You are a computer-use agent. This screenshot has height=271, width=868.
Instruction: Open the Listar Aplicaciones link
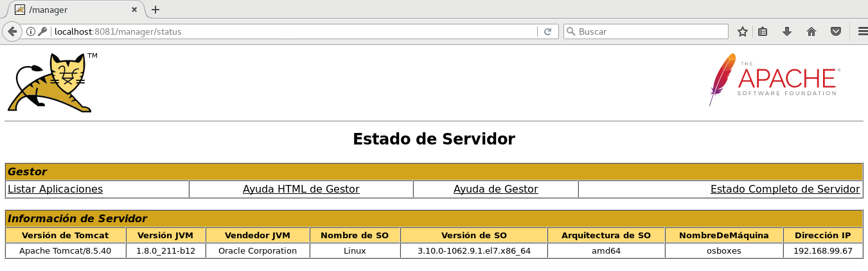pyautogui.click(x=55, y=189)
